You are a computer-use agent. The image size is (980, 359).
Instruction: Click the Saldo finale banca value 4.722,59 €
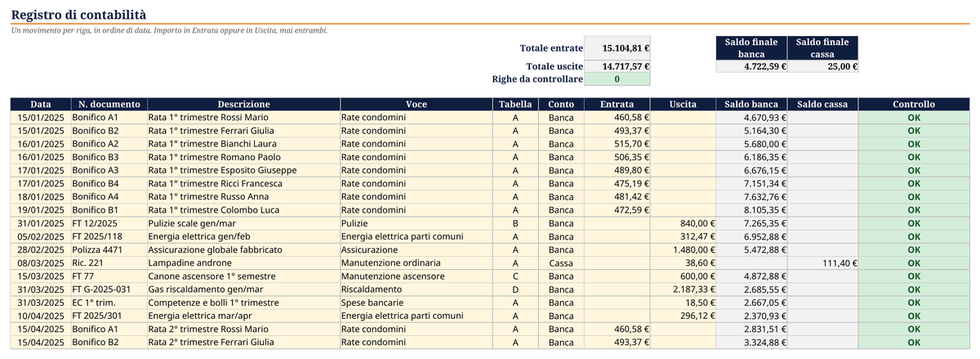[x=751, y=67]
